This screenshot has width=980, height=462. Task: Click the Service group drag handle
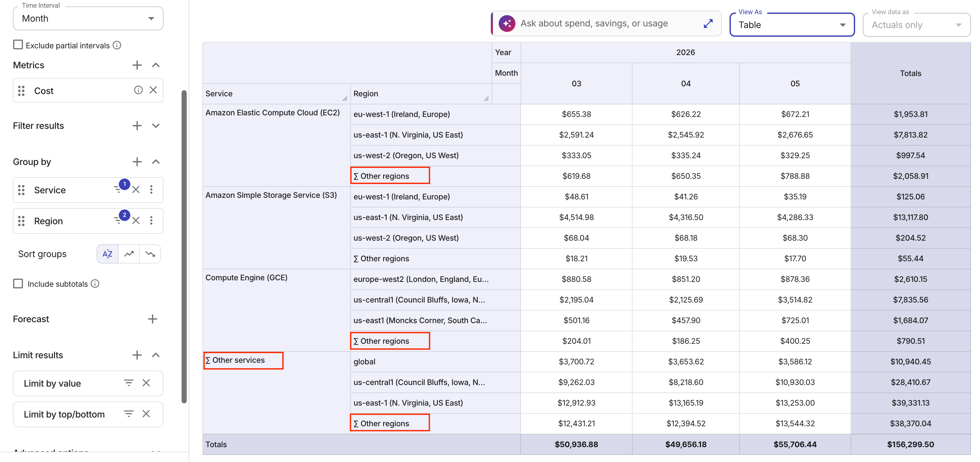(x=21, y=190)
